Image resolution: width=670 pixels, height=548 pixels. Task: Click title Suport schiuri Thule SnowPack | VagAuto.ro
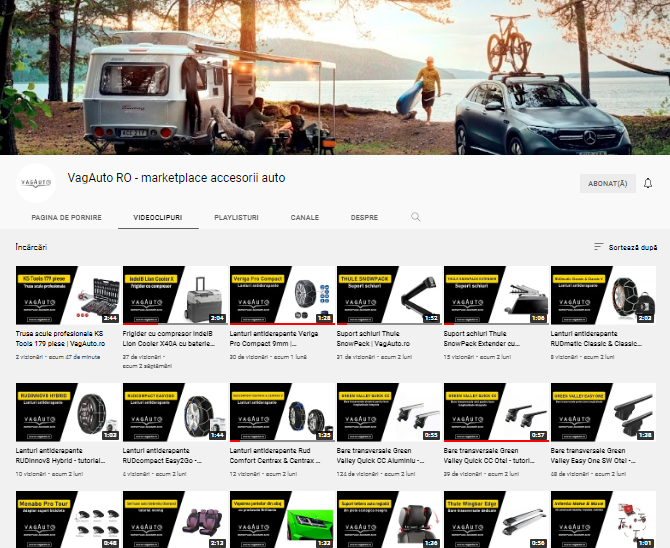[373, 339]
